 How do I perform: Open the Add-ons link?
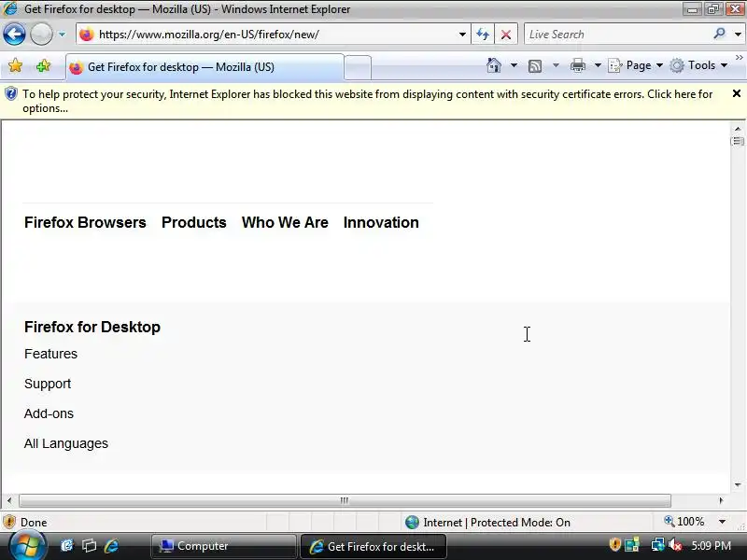tap(49, 413)
